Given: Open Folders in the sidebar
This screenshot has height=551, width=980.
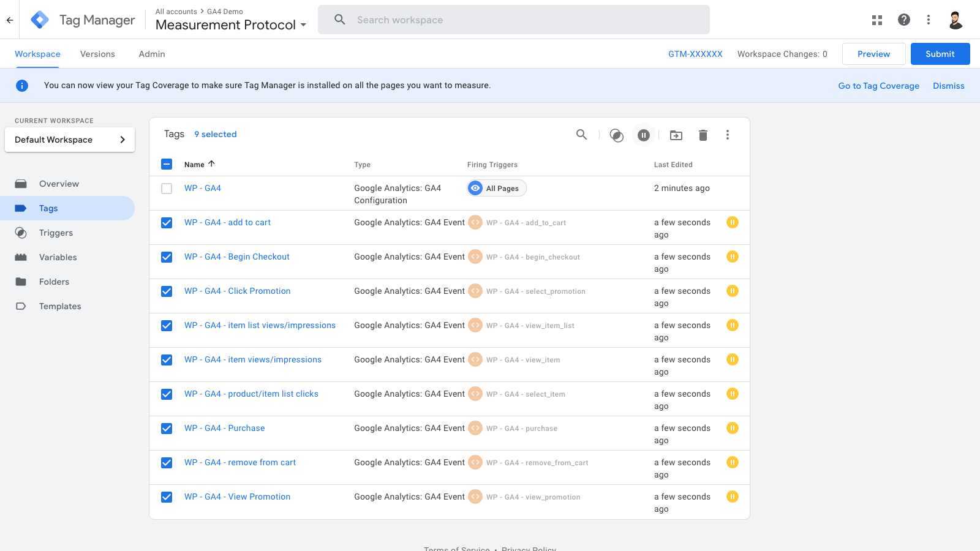Looking at the screenshot, I should click(67, 282).
